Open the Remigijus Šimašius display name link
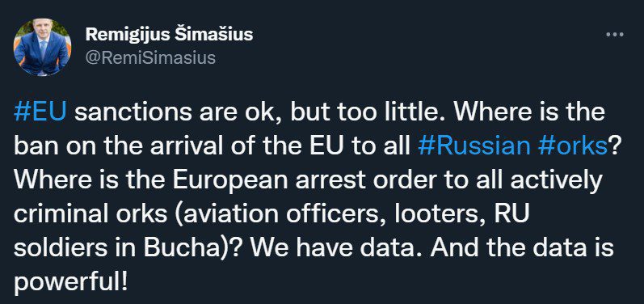 click(x=169, y=35)
